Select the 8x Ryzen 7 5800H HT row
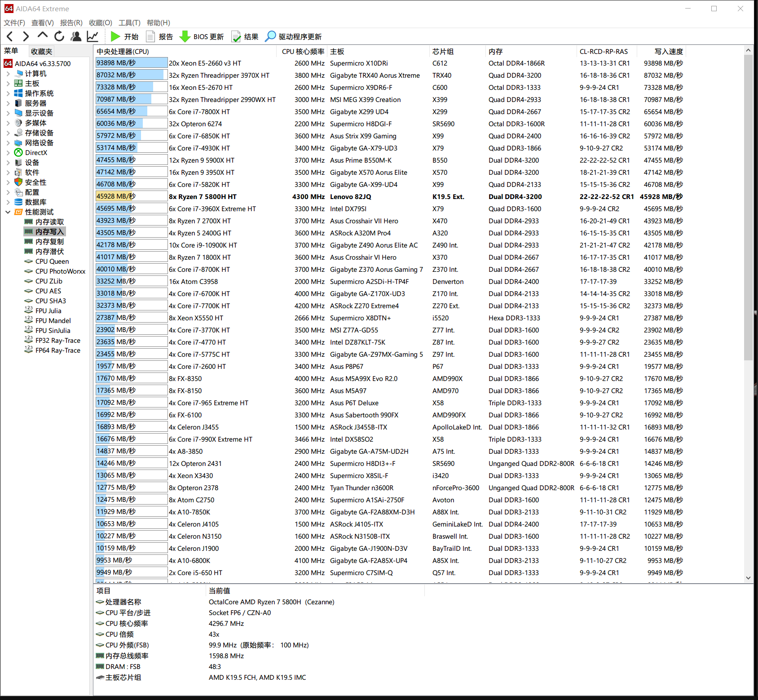 tap(389, 196)
